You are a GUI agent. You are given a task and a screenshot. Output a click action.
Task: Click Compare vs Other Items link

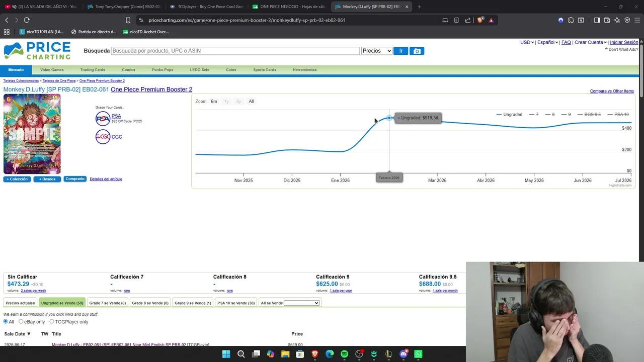tap(612, 91)
